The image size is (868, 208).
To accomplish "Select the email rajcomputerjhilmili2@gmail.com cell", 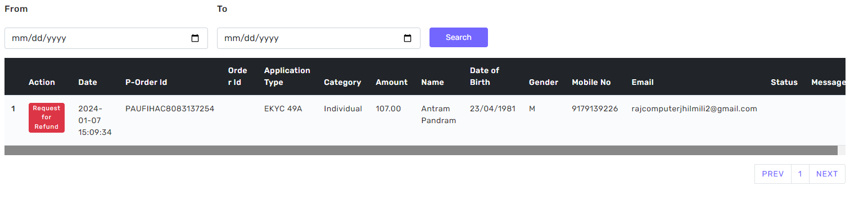I will [x=694, y=108].
